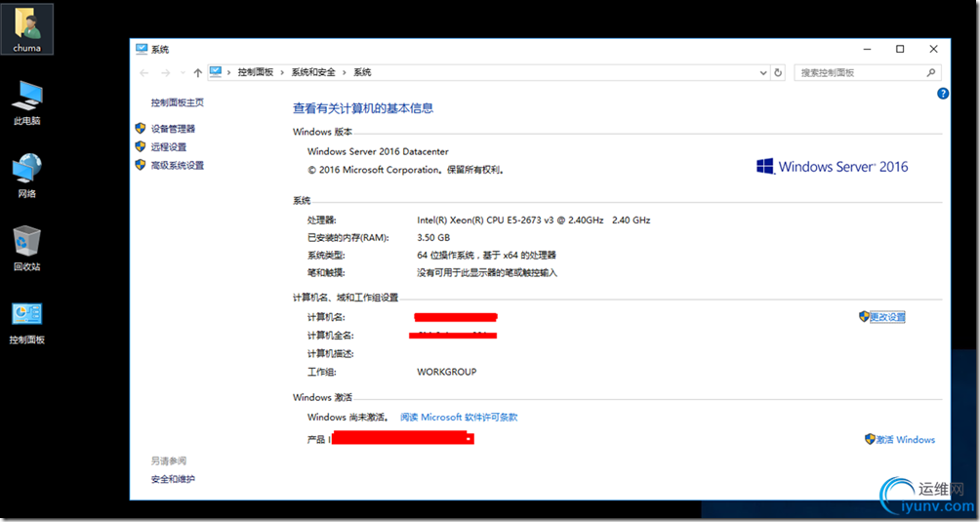Open the recent locations dropdown arrow
The height and width of the screenshot is (522, 980).
(x=183, y=73)
